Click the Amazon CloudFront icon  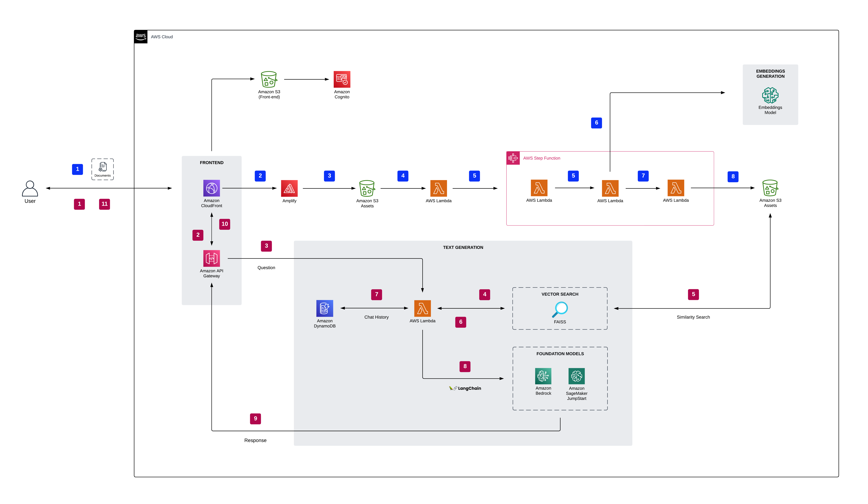(211, 188)
